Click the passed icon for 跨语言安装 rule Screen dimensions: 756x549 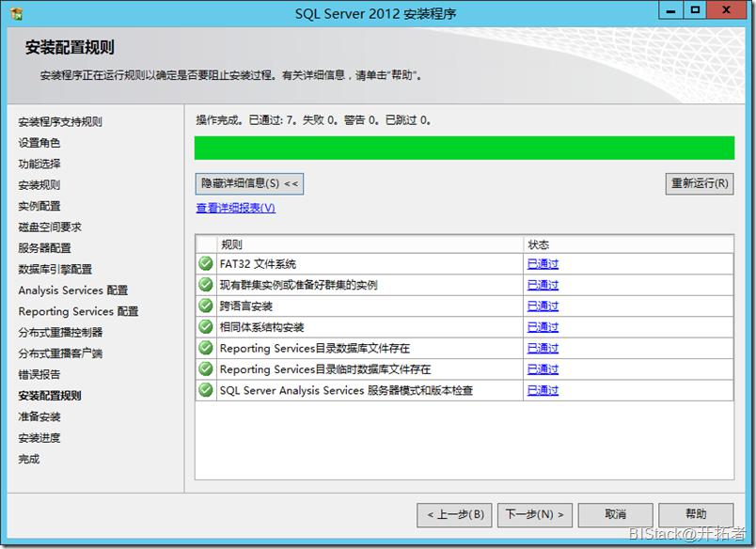[206, 306]
